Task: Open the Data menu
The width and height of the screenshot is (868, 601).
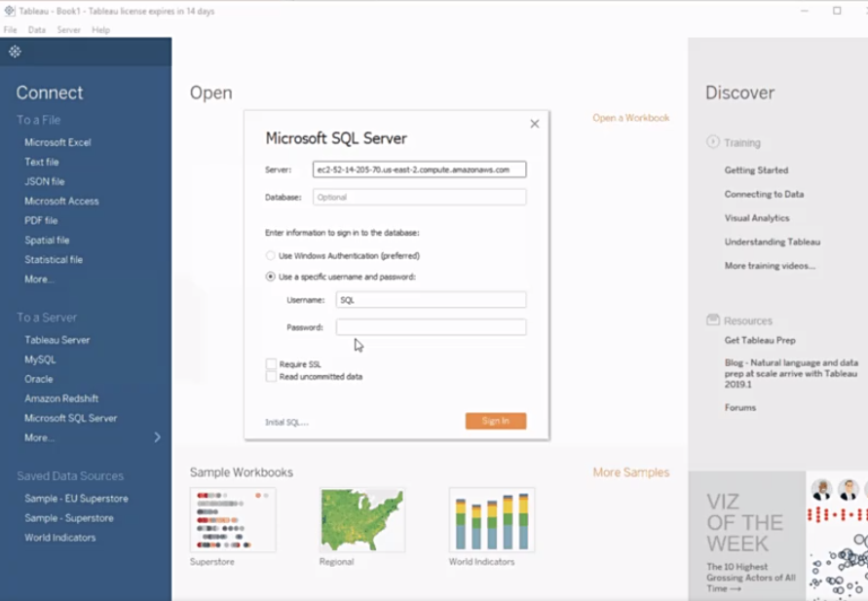Action: 37,30
